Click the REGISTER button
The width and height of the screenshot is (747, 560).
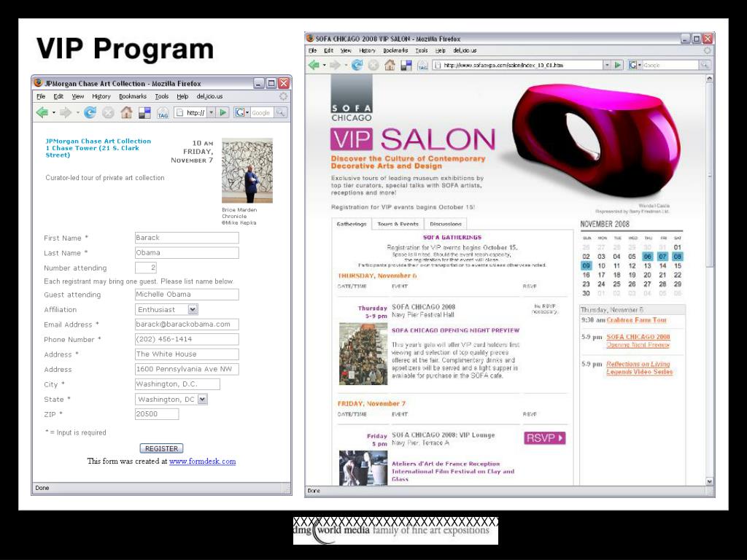point(161,448)
